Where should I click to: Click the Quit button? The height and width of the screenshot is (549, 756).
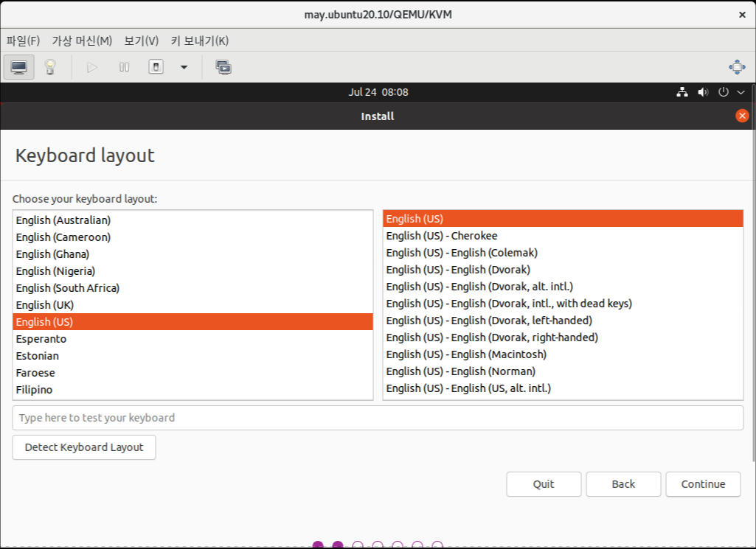544,484
